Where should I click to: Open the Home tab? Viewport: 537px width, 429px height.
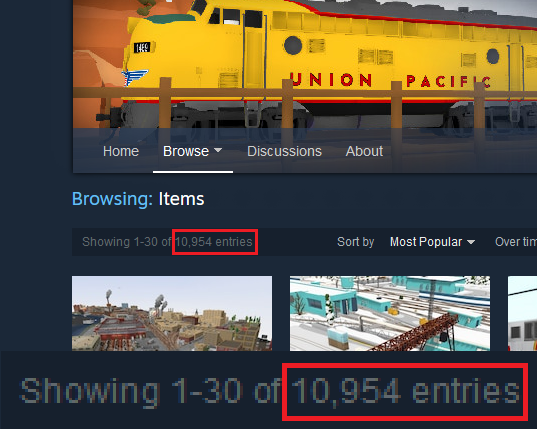coord(121,151)
